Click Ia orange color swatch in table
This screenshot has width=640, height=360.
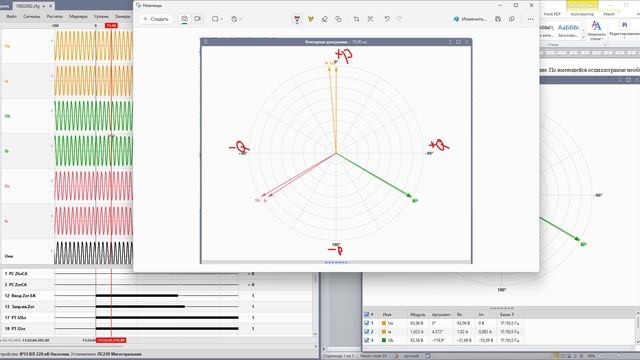coord(384,331)
